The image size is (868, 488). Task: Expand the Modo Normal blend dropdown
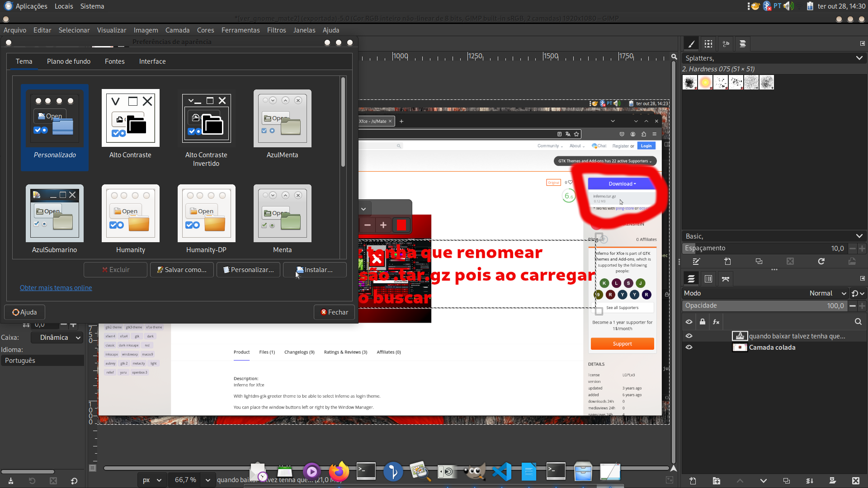point(827,293)
